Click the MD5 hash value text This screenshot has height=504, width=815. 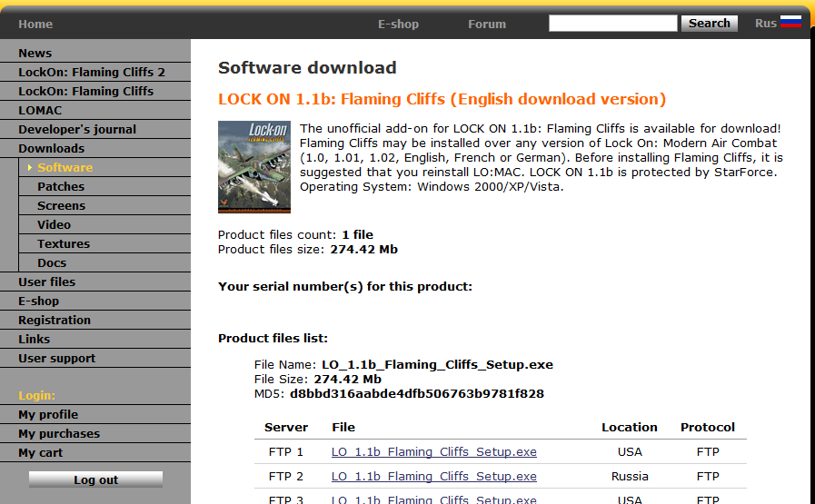(x=417, y=394)
